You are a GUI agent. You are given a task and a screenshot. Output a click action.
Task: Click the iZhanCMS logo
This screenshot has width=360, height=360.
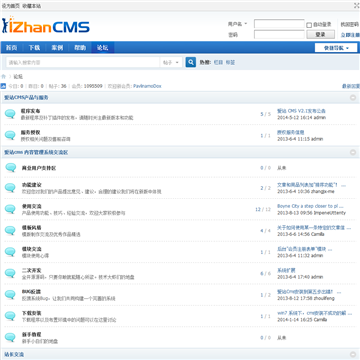(x=46, y=26)
